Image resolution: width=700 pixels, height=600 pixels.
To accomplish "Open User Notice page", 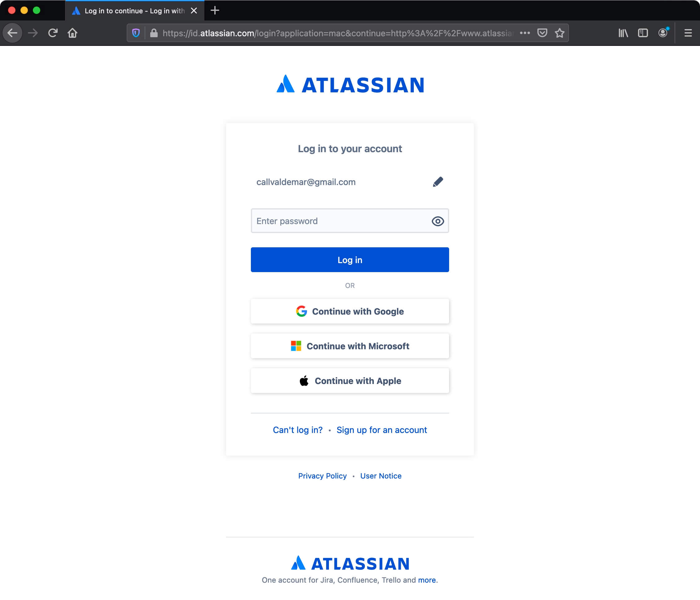I will coord(381,476).
